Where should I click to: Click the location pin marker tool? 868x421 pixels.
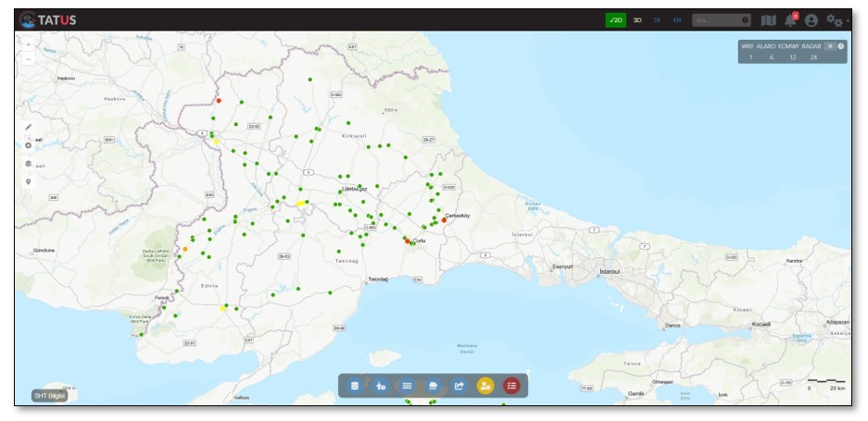(x=28, y=181)
